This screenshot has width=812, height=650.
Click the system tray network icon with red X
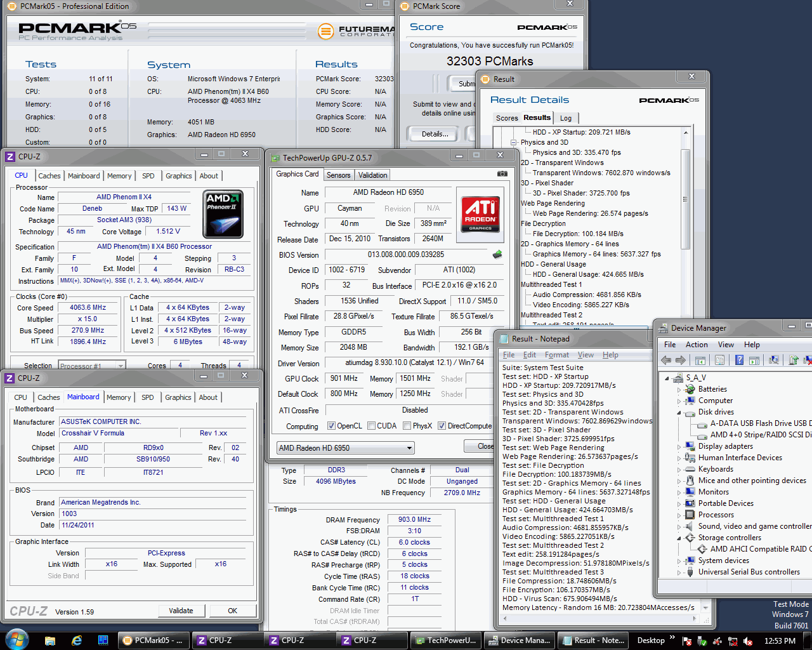(733, 641)
